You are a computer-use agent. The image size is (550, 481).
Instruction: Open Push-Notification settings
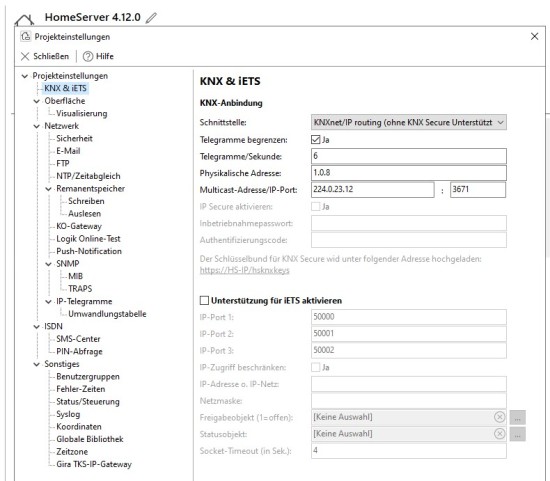pyautogui.click(x=89, y=251)
